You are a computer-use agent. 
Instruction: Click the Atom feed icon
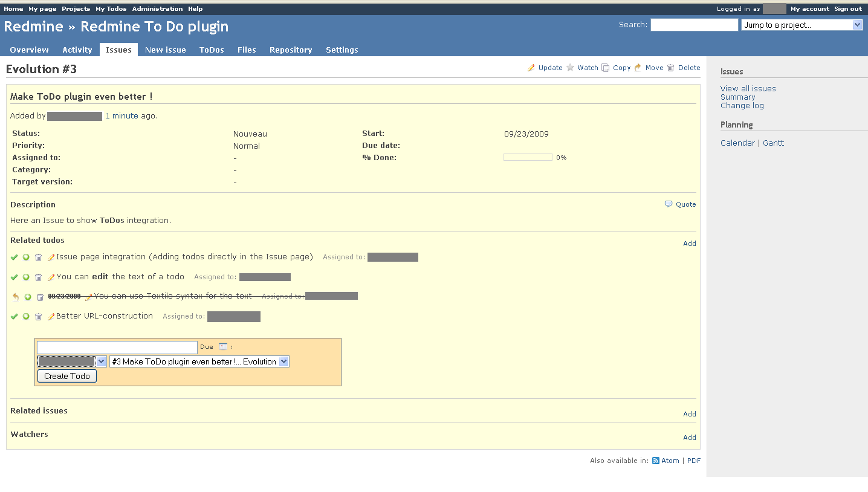656,461
